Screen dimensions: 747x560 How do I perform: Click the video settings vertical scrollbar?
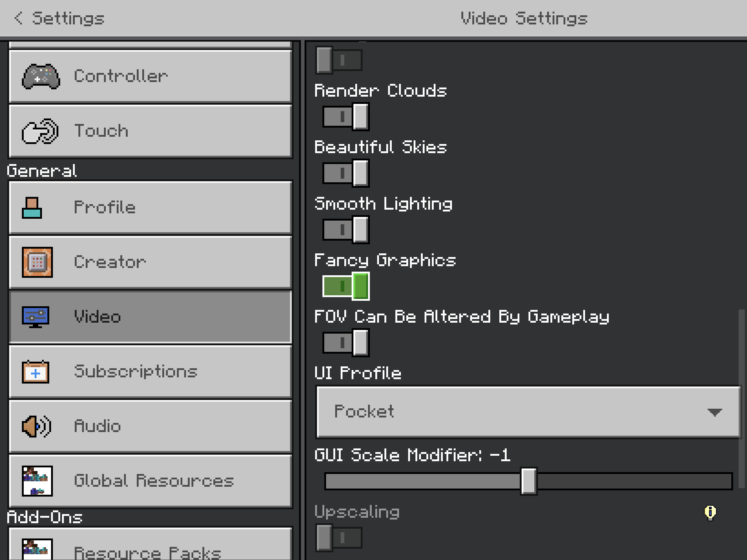click(741, 397)
